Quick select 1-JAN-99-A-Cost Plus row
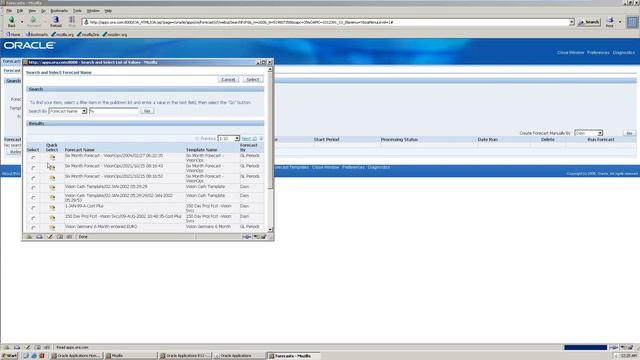640x360 pixels. [52, 207]
